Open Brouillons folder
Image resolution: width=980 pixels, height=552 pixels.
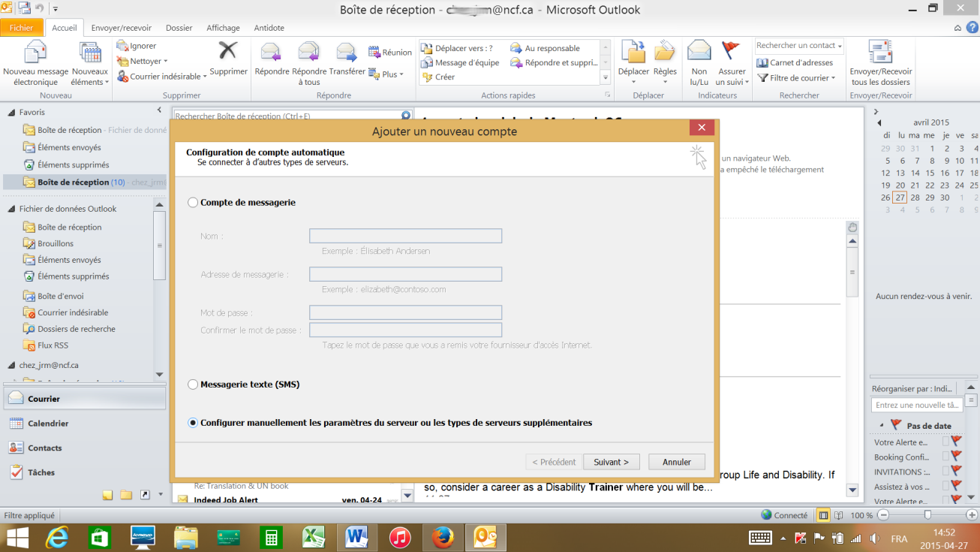pyautogui.click(x=56, y=243)
